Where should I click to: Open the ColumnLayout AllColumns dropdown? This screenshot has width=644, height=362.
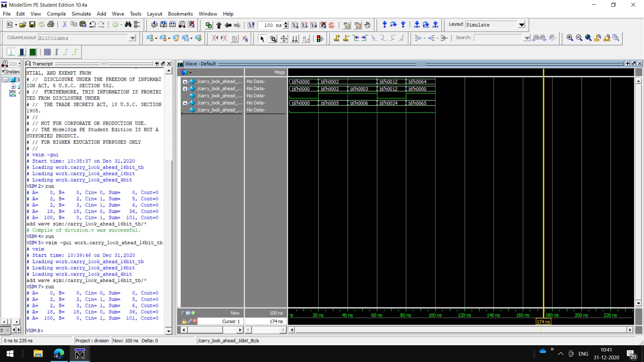coord(132,38)
